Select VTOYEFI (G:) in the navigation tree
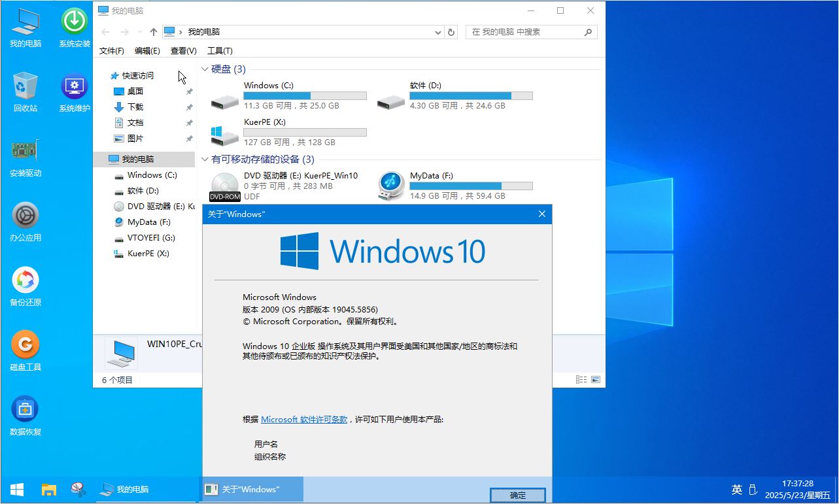Viewport: 839px width, 504px height. [144, 238]
